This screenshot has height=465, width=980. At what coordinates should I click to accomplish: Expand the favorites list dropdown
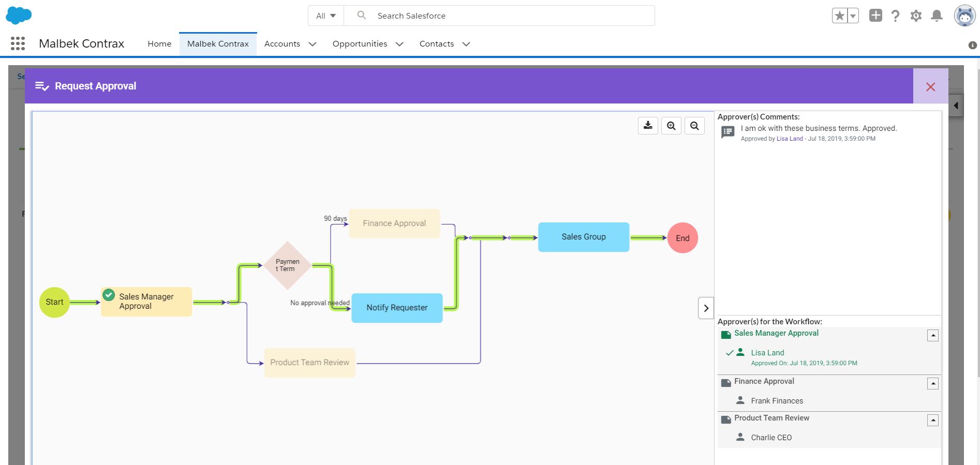tap(853, 16)
